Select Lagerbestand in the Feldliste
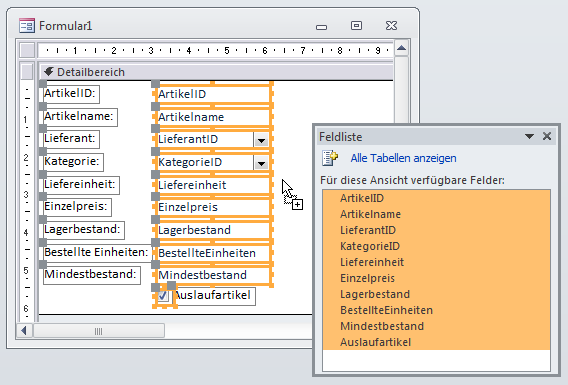This screenshot has width=568, height=385. pos(436,294)
